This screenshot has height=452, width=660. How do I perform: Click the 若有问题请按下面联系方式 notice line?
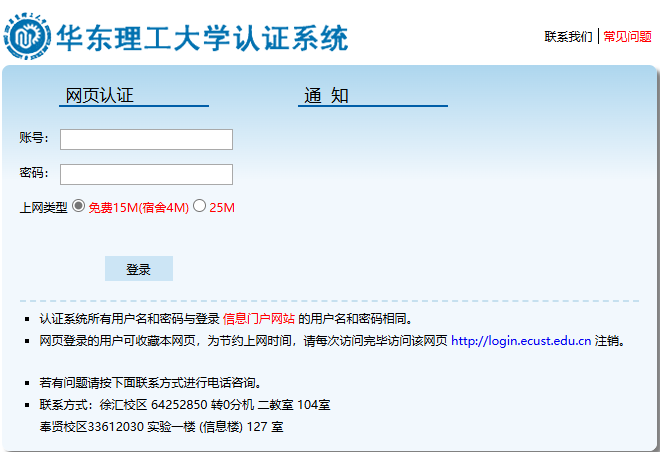pos(151,383)
